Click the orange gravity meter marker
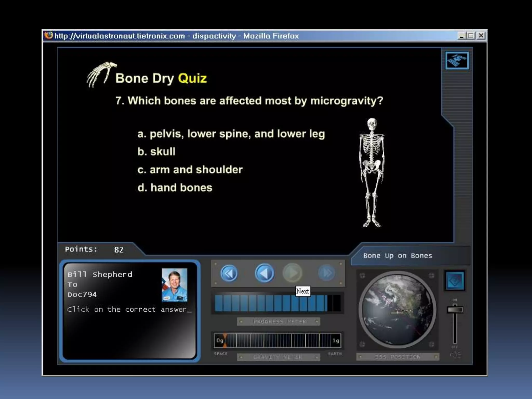 [225, 340]
